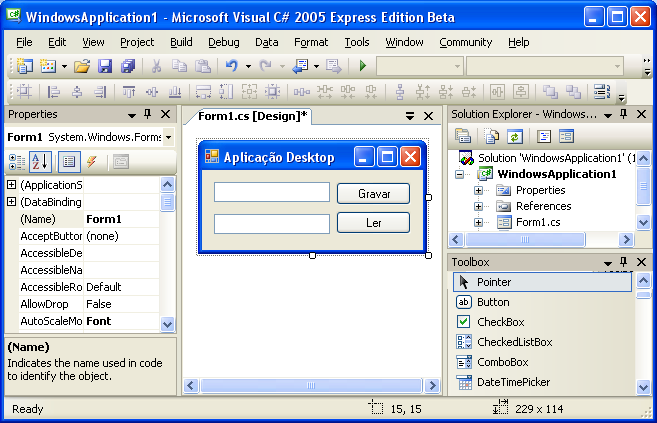Image resolution: width=657 pixels, height=423 pixels.
Task: Click the Align Tops layout icon
Action: pyautogui.click(x=129, y=91)
